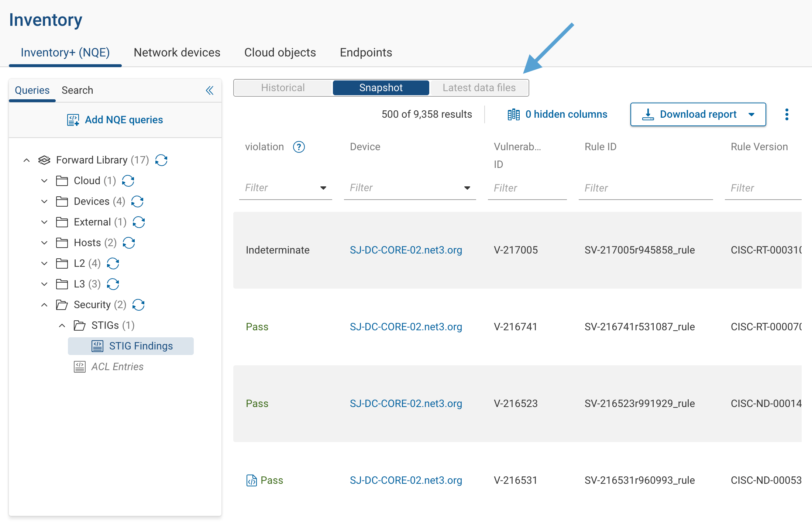The image size is (812, 524).
Task: Click the violation column help icon
Action: pyautogui.click(x=299, y=146)
